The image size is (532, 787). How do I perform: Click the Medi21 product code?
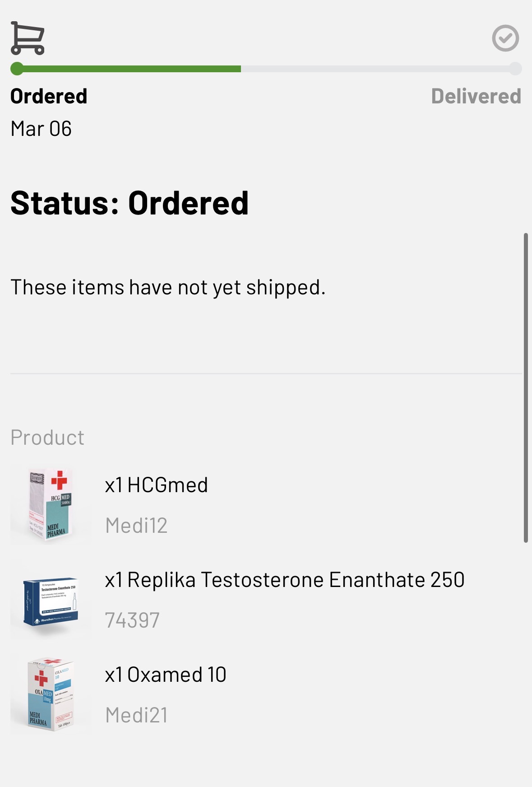click(136, 715)
